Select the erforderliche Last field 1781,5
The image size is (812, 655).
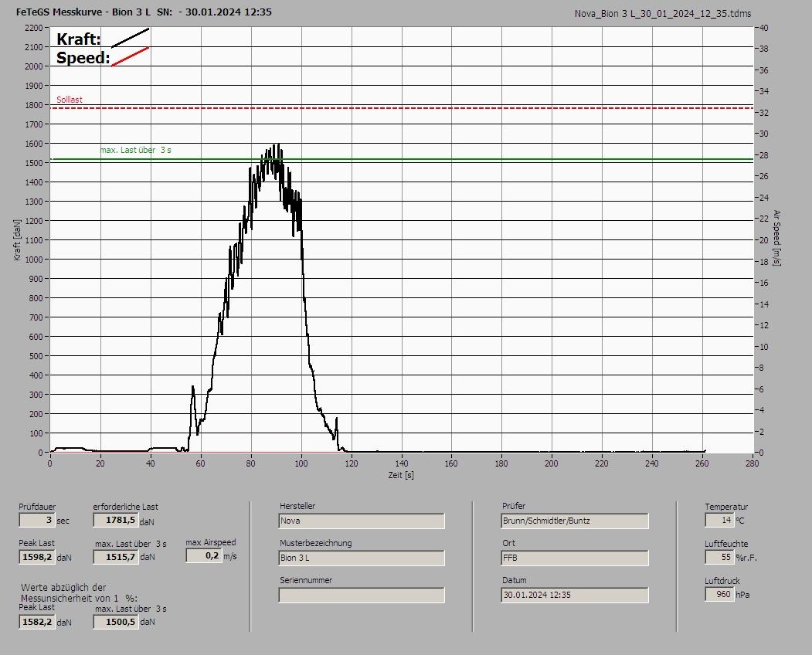pyautogui.click(x=115, y=520)
